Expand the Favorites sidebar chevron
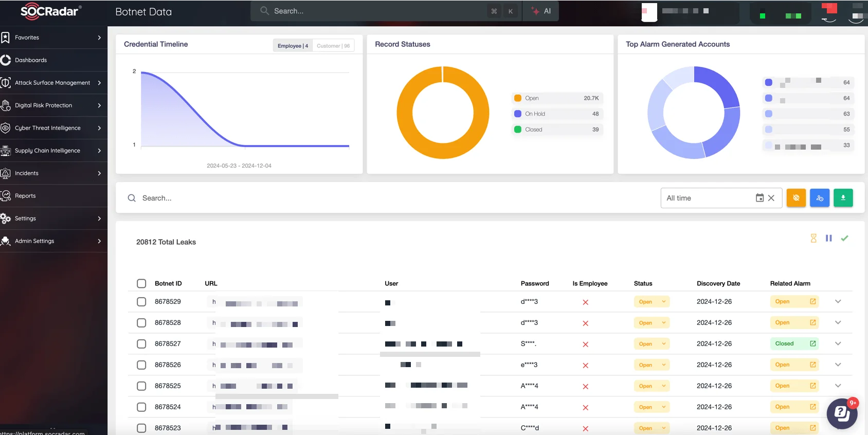This screenshot has width=868, height=435. [x=99, y=38]
